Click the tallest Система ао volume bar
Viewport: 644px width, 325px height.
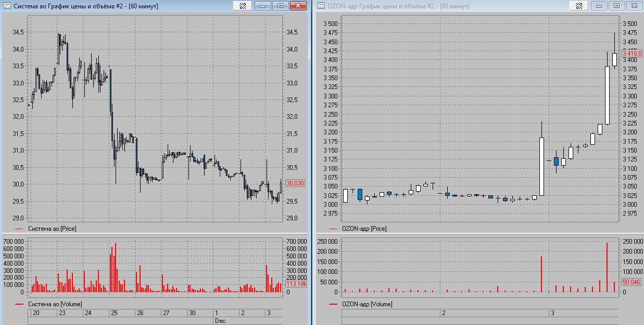tap(115, 267)
